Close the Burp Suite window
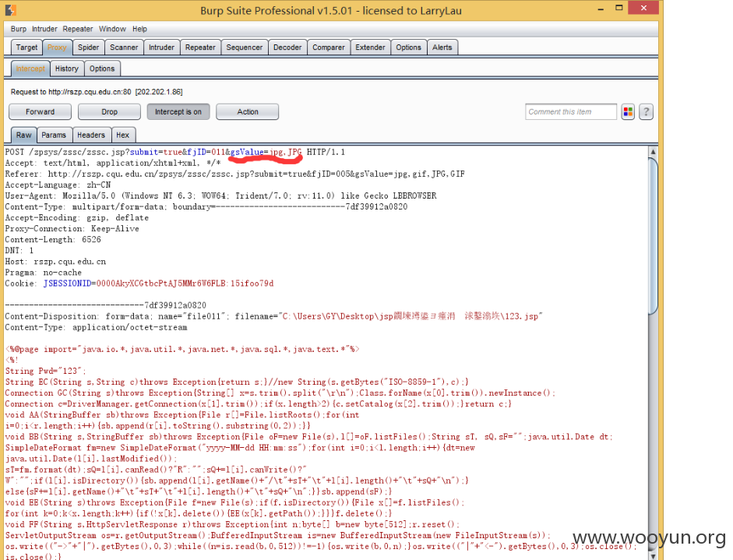The width and height of the screenshot is (733, 560). (643, 8)
